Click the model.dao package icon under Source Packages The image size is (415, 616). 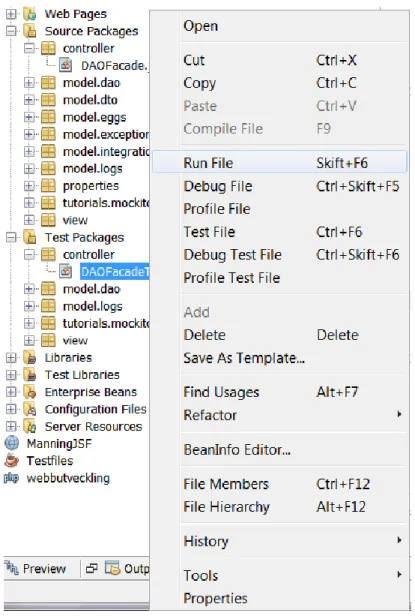pos(48,82)
